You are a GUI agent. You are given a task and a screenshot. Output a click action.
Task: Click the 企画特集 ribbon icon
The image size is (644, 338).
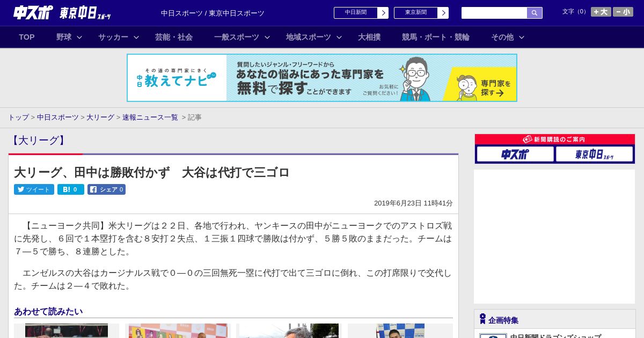click(x=482, y=319)
